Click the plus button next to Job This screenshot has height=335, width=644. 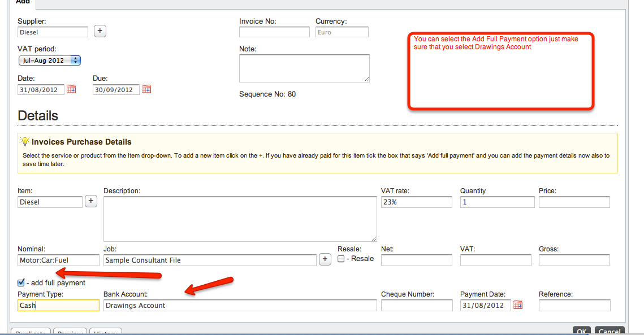pyautogui.click(x=325, y=259)
